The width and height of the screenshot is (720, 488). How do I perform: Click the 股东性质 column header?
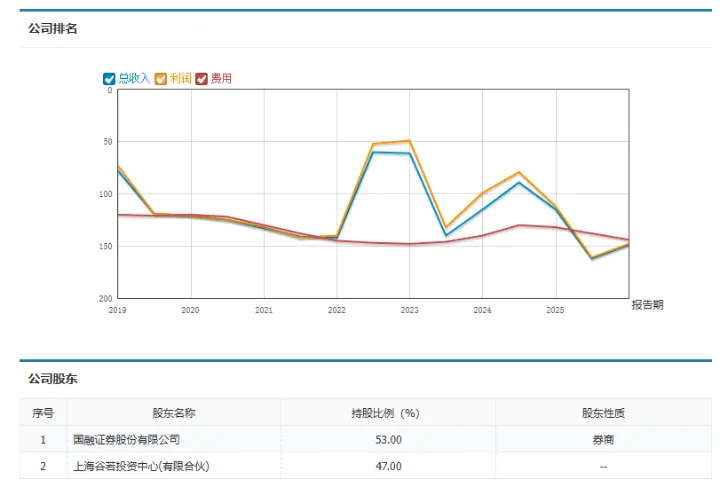point(603,413)
